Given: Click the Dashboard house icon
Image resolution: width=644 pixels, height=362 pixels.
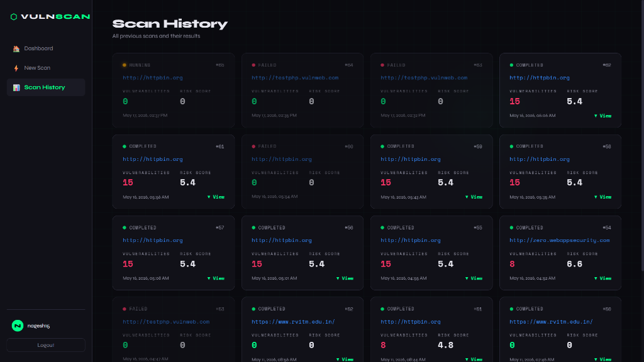Looking at the screenshot, I should [16, 49].
